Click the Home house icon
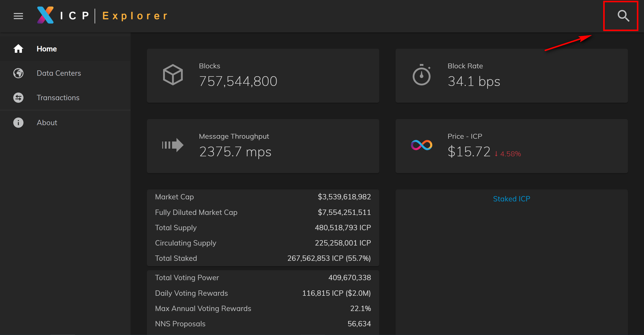The height and width of the screenshot is (335, 644). click(18, 49)
